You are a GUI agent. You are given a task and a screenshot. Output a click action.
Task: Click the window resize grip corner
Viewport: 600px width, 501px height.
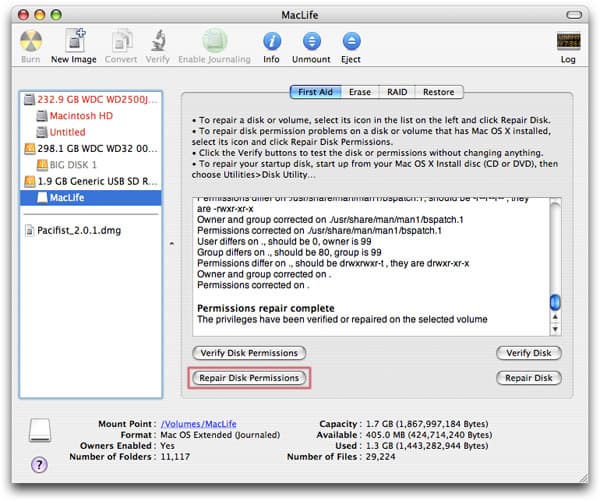(584, 478)
